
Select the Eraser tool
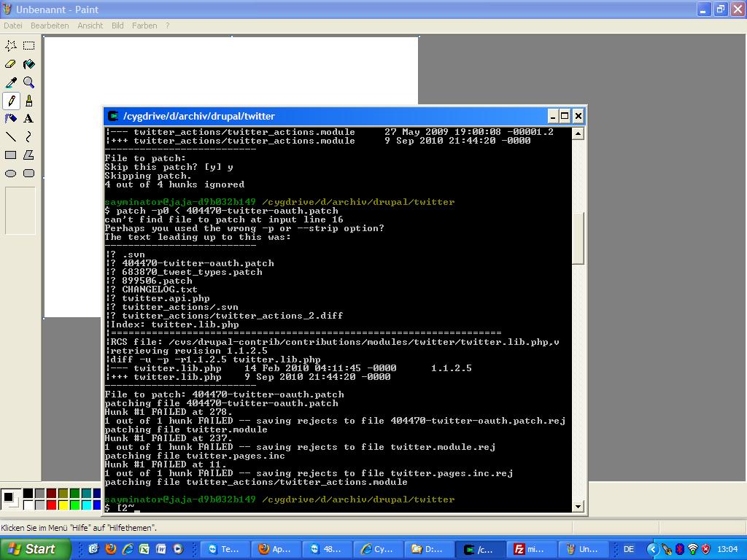tap(11, 64)
